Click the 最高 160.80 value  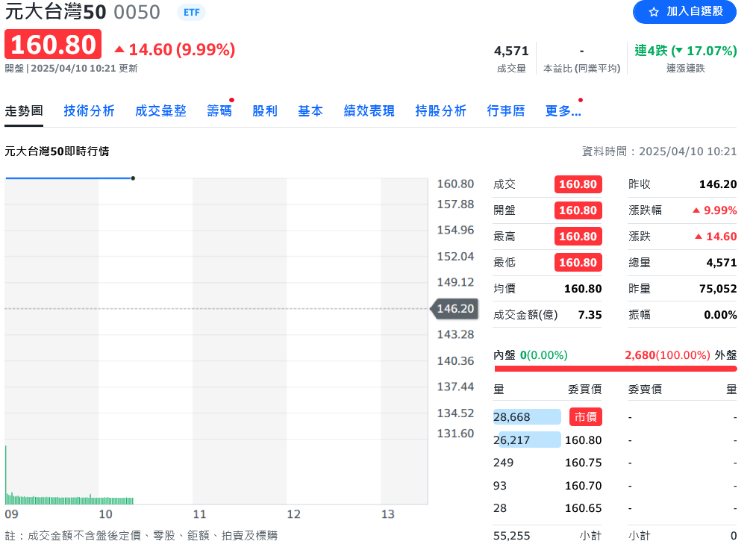(x=578, y=237)
